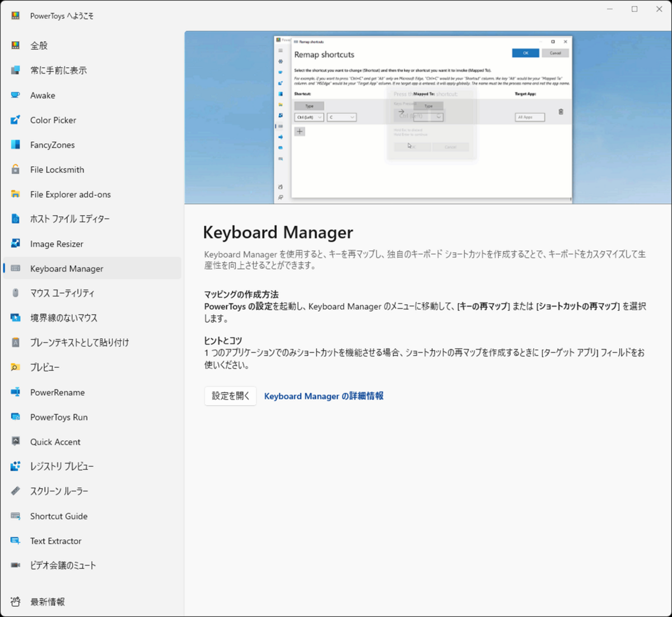Select the File Explorer add-ons label

[x=71, y=194]
